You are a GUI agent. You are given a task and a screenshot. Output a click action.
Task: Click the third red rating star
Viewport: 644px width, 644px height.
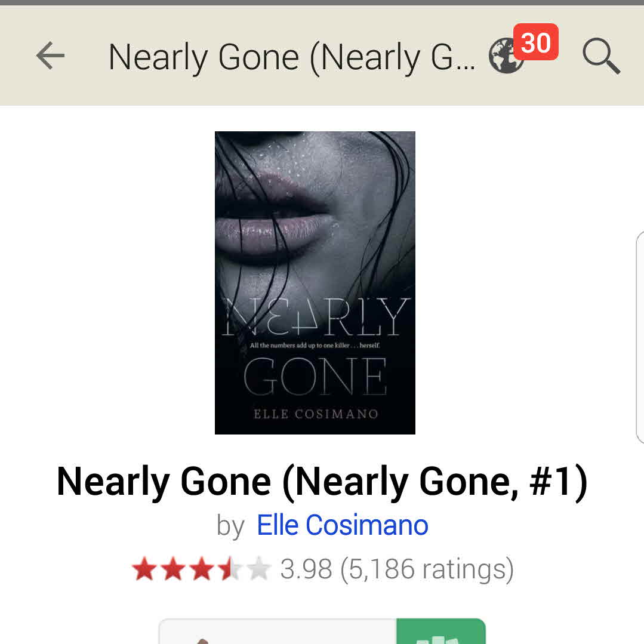click(x=202, y=569)
